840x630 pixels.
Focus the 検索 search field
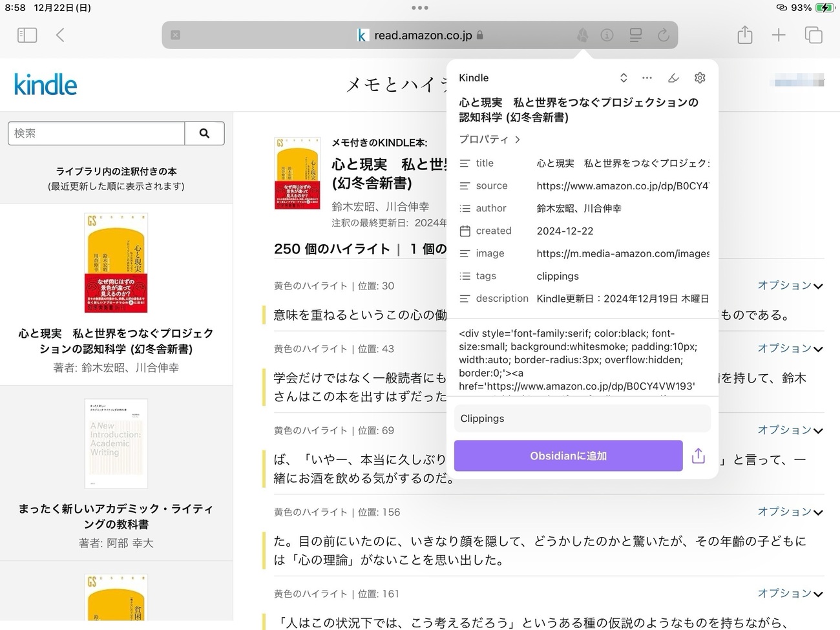pyautogui.click(x=96, y=133)
